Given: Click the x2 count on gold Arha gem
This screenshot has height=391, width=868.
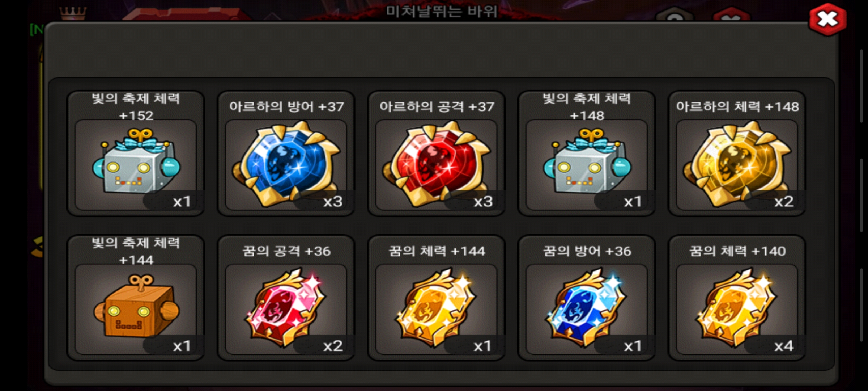Looking at the screenshot, I should [x=784, y=201].
